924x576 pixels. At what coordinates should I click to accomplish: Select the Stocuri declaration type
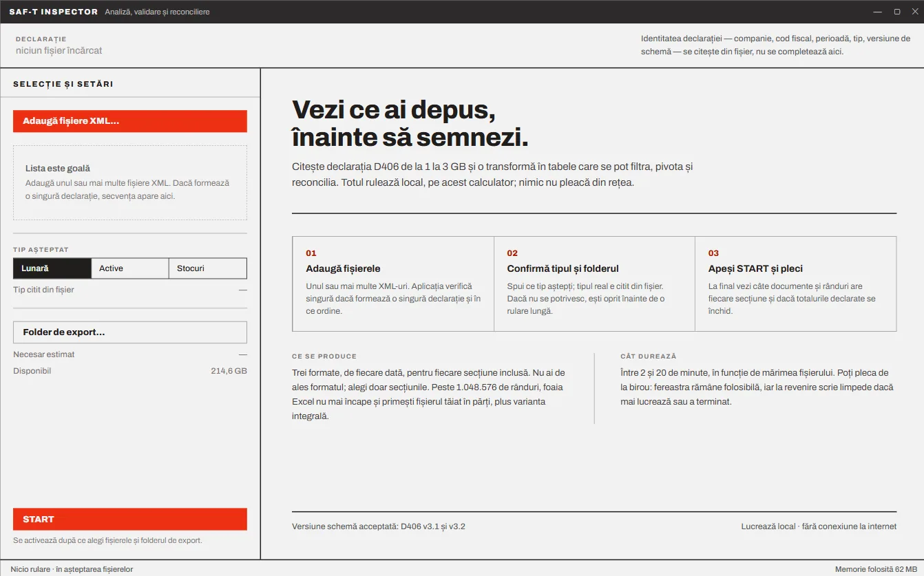coord(208,268)
